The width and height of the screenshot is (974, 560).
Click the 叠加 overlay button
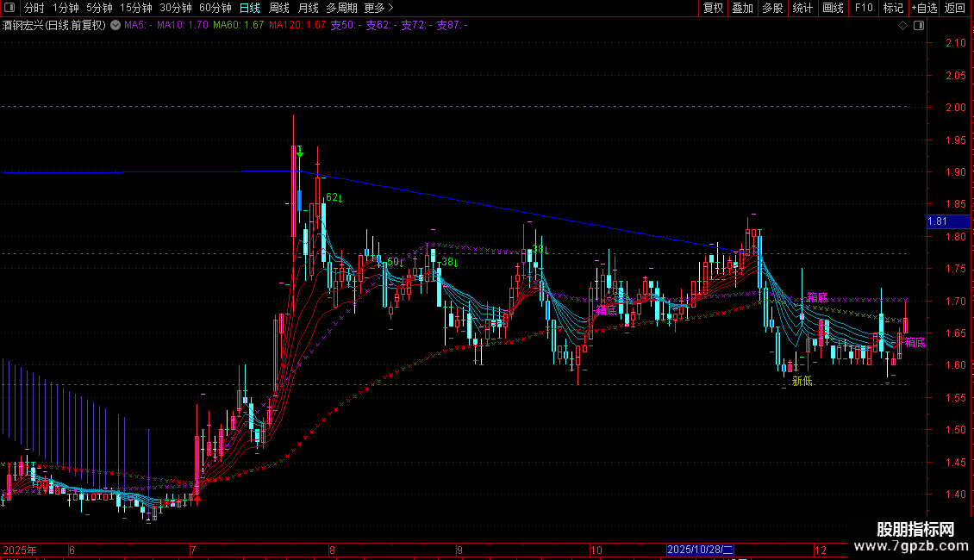(x=743, y=8)
